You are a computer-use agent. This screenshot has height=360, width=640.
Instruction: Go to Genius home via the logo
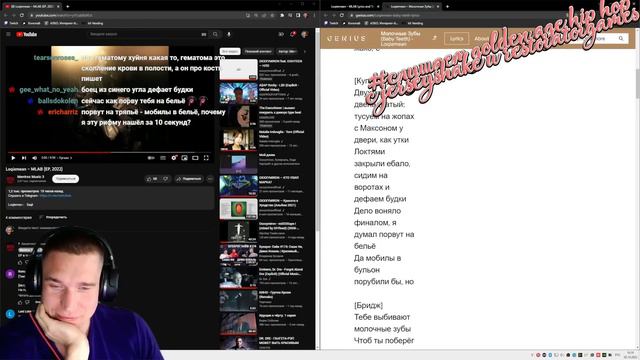click(346, 38)
